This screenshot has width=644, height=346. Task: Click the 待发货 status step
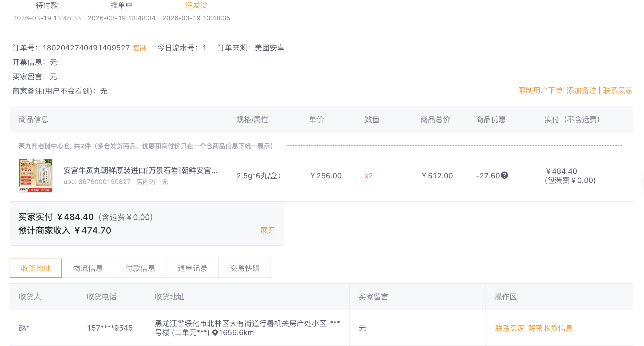click(x=196, y=5)
